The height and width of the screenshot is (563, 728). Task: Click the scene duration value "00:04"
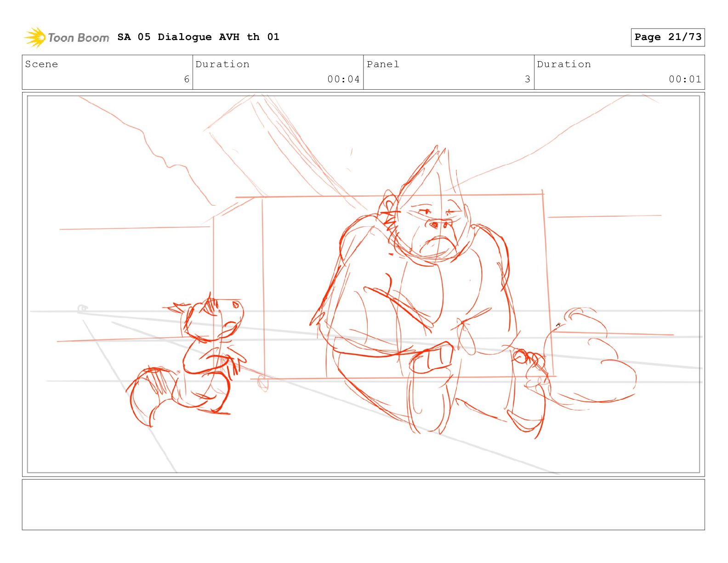(x=343, y=79)
